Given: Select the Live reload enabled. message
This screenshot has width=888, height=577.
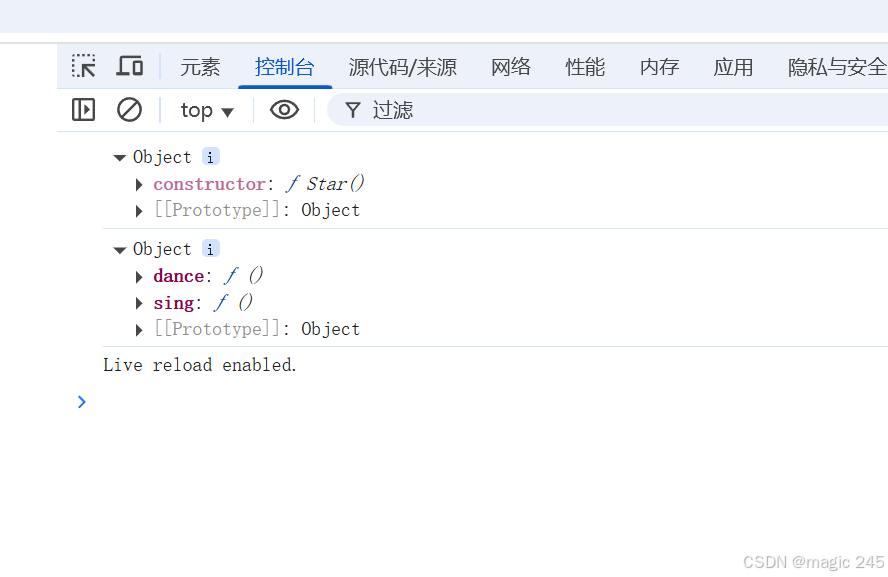Looking at the screenshot, I should click(199, 365).
